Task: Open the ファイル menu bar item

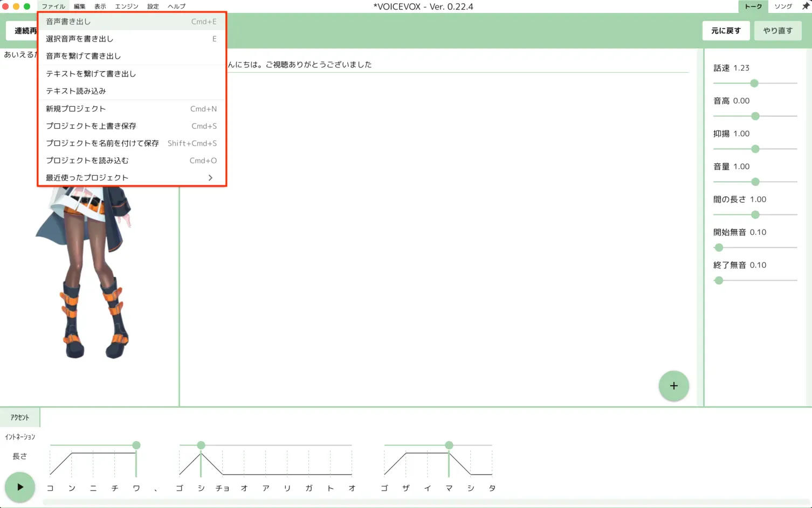Action: 53,6
